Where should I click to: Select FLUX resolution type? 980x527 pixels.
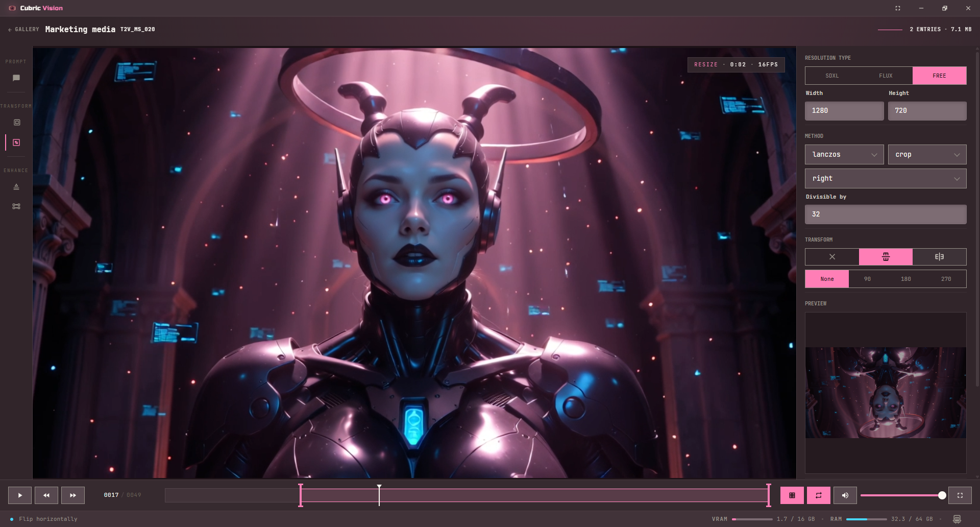[x=886, y=76]
